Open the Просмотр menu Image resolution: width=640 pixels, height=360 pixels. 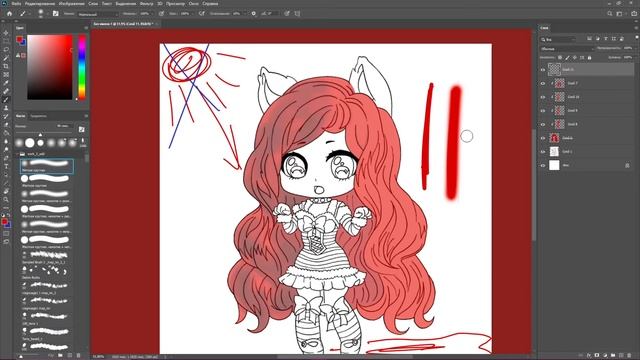pyautogui.click(x=176, y=4)
